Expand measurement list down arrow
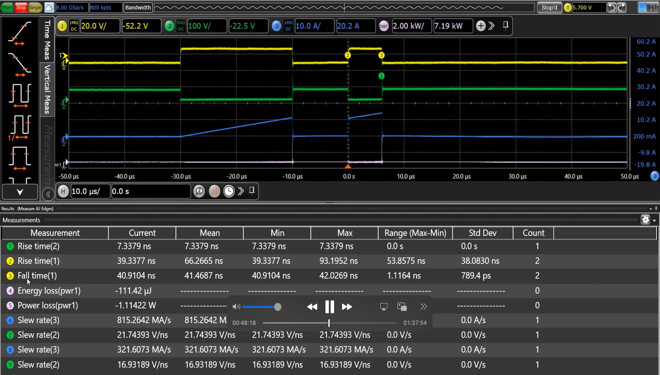Screen dimensions: 660x375 [20, 192]
